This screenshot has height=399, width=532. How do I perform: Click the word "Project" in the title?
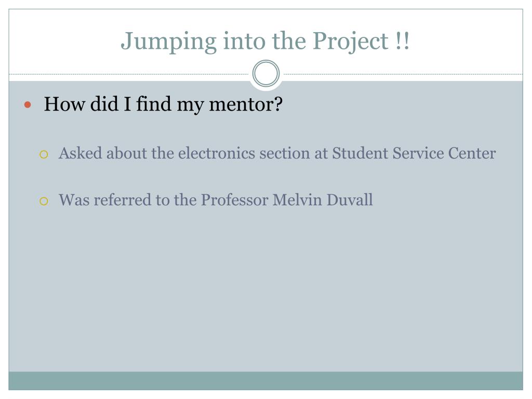pyautogui.click(x=350, y=42)
